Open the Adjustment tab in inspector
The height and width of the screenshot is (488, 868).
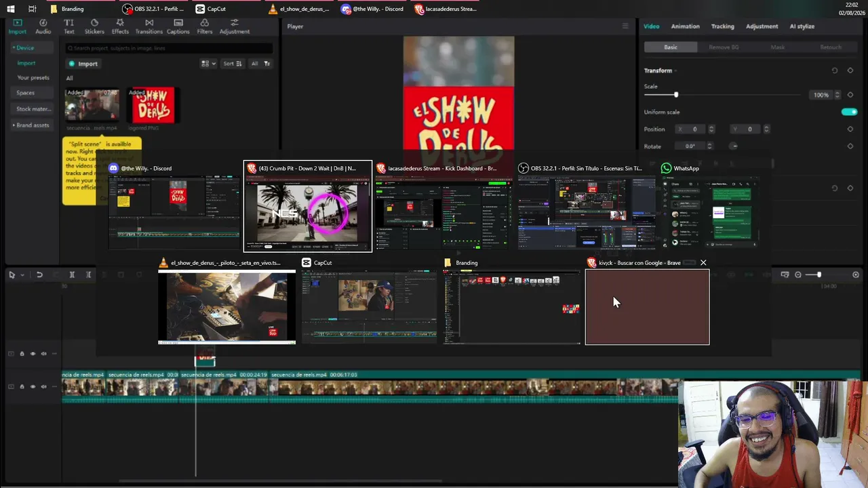pos(762,26)
